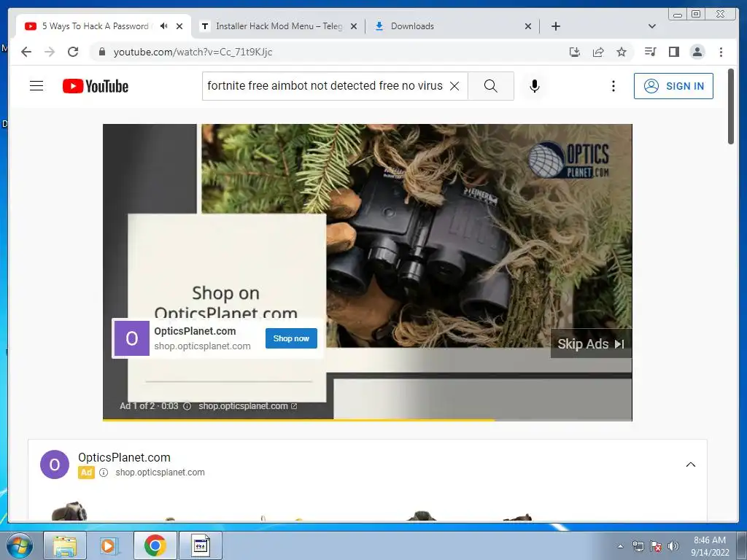Show hidden system tray icons
The width and height of the screenshot is (747, 560).
pos(620,546)
